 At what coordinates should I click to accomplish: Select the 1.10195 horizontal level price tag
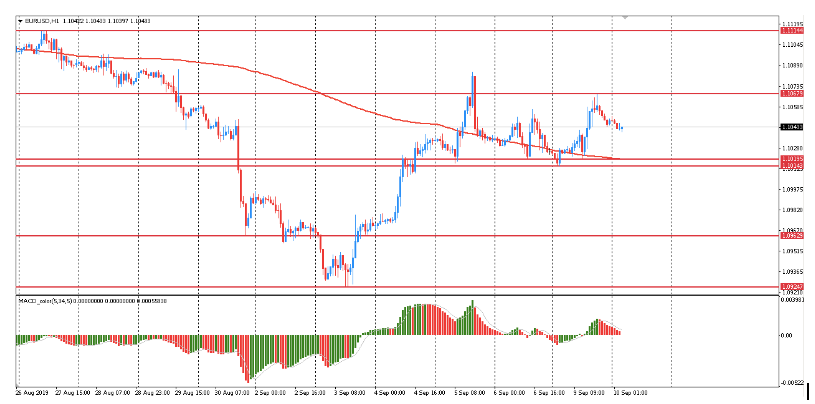point(792,159)
